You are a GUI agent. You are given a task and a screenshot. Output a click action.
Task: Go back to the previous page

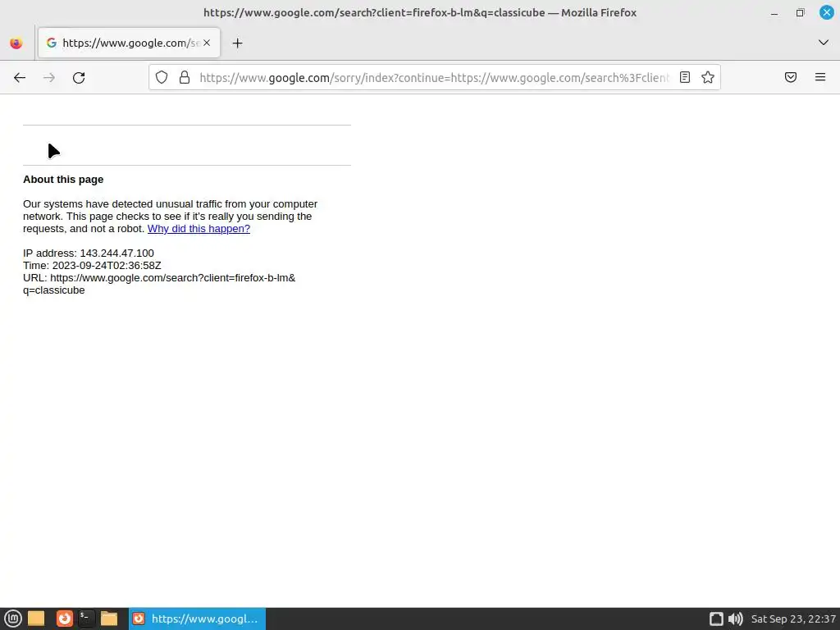pyautogui.click(x=20, y=78)
